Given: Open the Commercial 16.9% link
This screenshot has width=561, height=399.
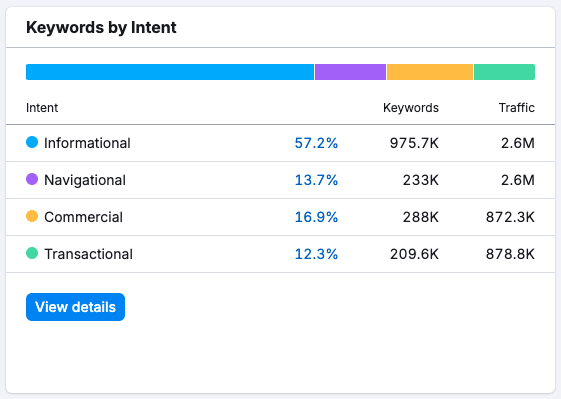Looking at the screenshot, I should tap(316, 217).
